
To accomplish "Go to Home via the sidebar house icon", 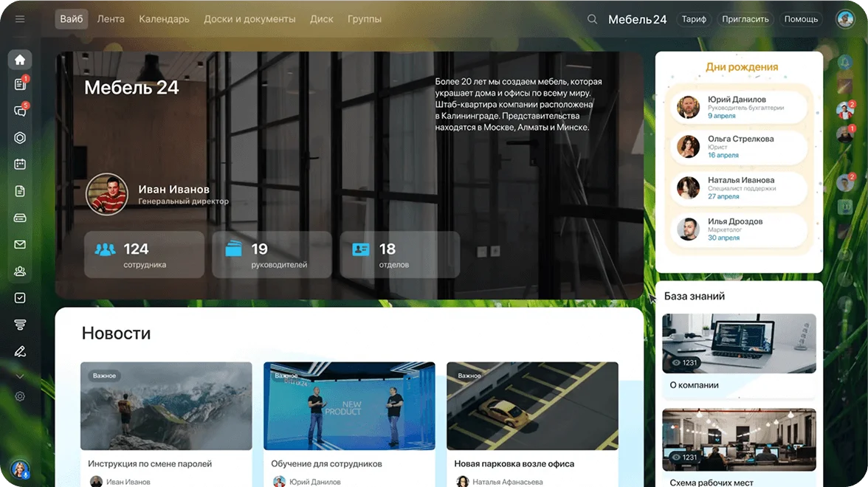I will pos(20,60).
